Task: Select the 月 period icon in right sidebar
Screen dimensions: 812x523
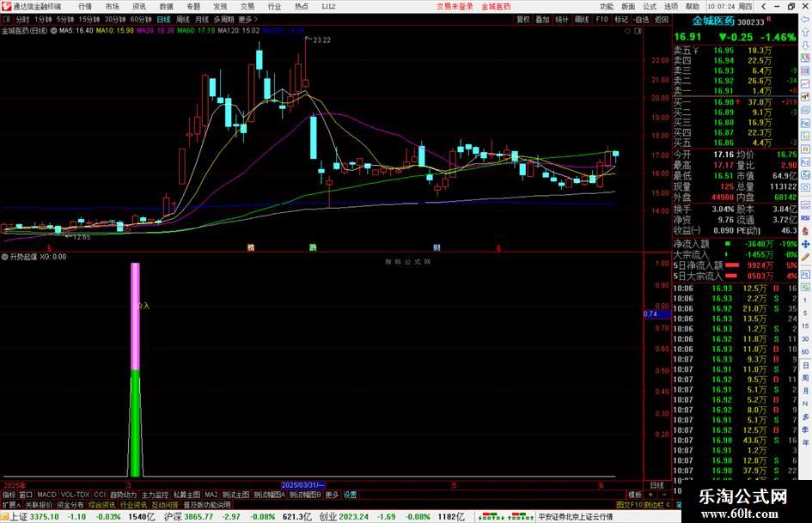Action: click(806, 391)
